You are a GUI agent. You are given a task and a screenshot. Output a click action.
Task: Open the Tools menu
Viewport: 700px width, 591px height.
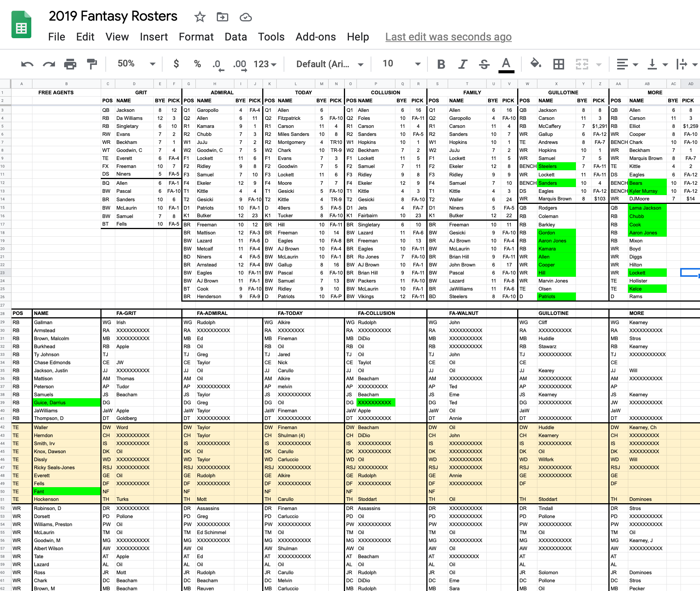[x=271, y=37]
